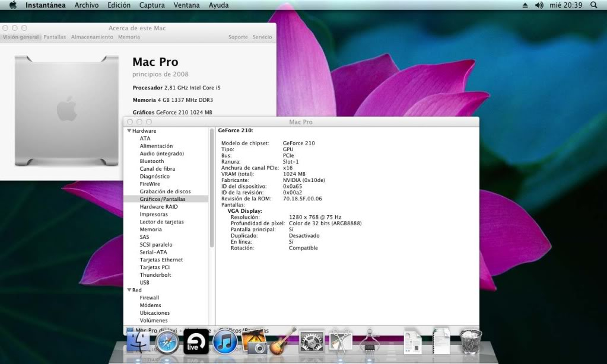This screenshot has height=364, width=607.
Task: Open Ableton Live from the dock
Action: pyautogui.click(x=196, y=341)
